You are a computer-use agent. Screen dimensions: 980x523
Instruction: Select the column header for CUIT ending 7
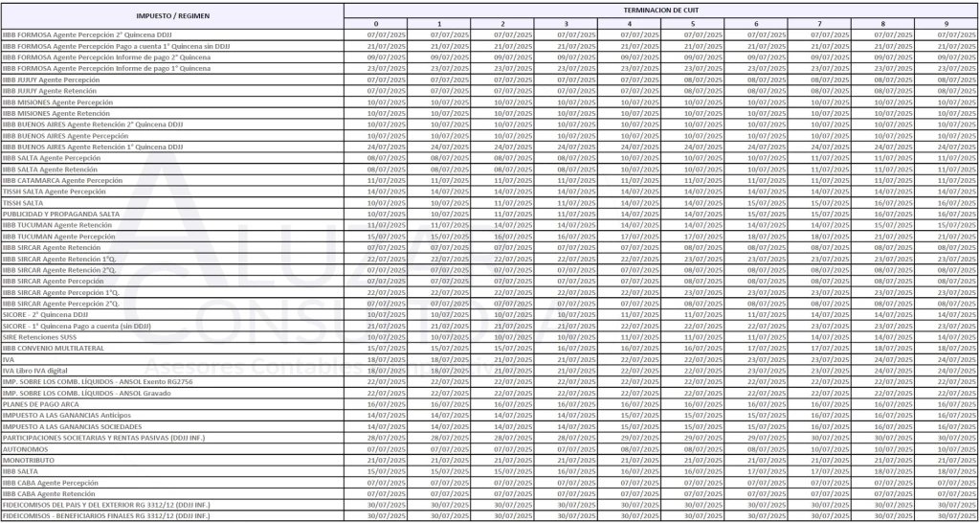[x=819, y=24]
